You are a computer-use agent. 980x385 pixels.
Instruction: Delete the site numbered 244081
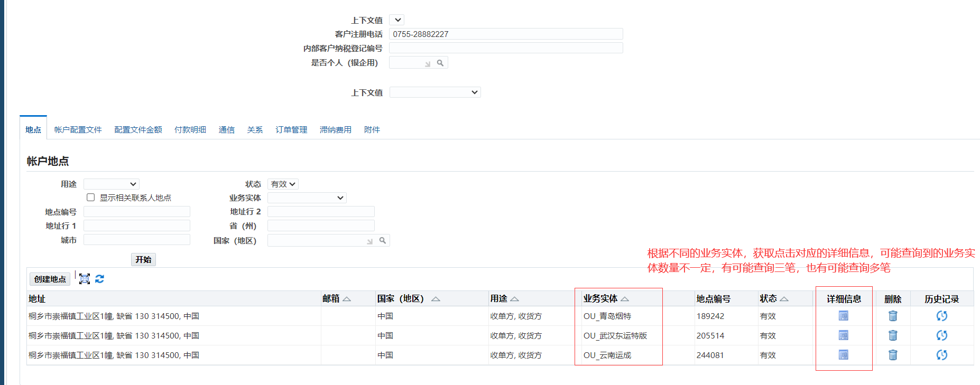point(893,355)
